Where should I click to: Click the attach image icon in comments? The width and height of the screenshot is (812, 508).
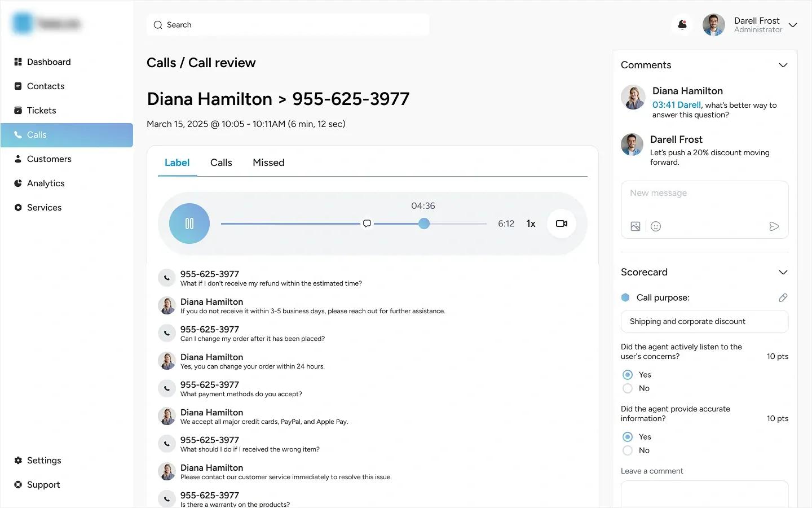pos(635,226)
